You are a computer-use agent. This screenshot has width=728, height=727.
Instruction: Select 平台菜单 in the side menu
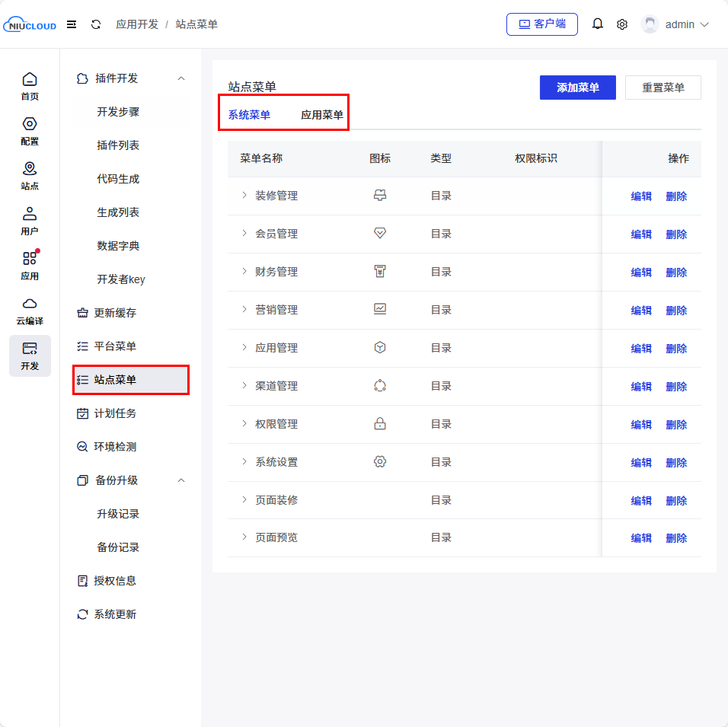tap(115, 346)
